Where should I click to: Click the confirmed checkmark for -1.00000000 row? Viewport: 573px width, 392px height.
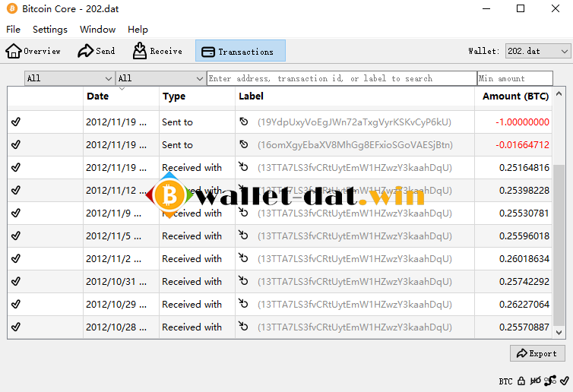coord(16,122)
